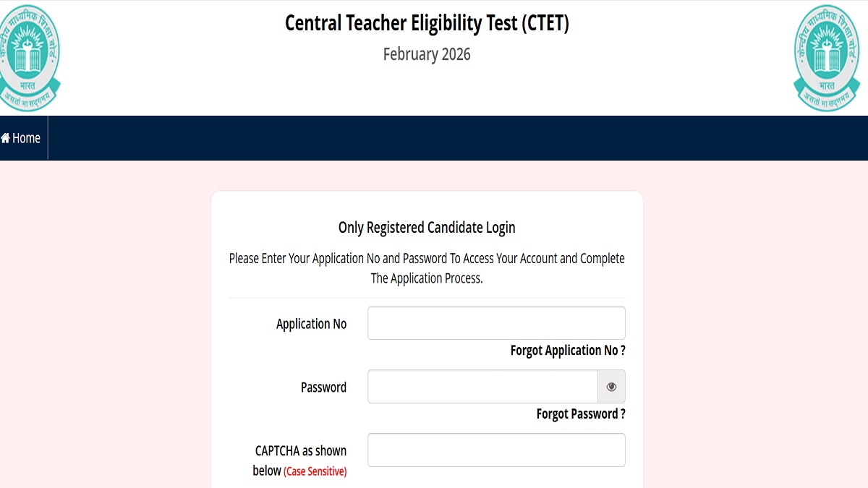Screen dimensions: 868x488
Task: Click the house icon in the navigation bar
Action: [x=6, y=138]
